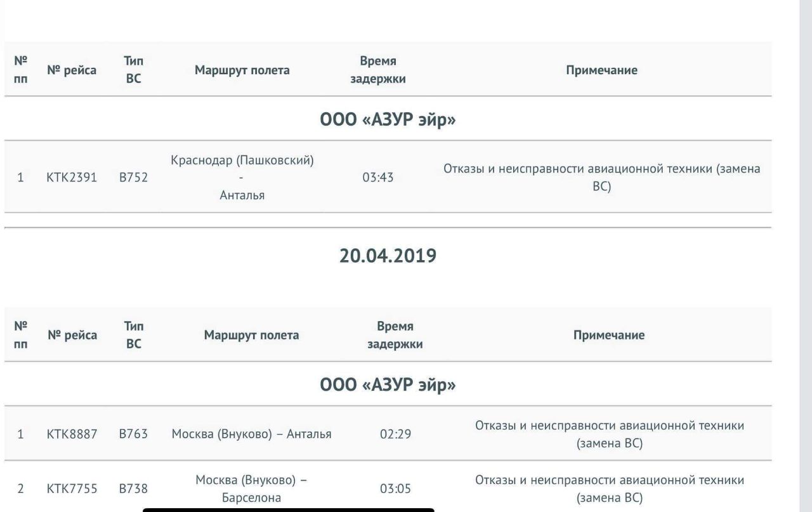Click ООО «АЗУР эйр» heading above KTK2391

(x=388, y=118)
